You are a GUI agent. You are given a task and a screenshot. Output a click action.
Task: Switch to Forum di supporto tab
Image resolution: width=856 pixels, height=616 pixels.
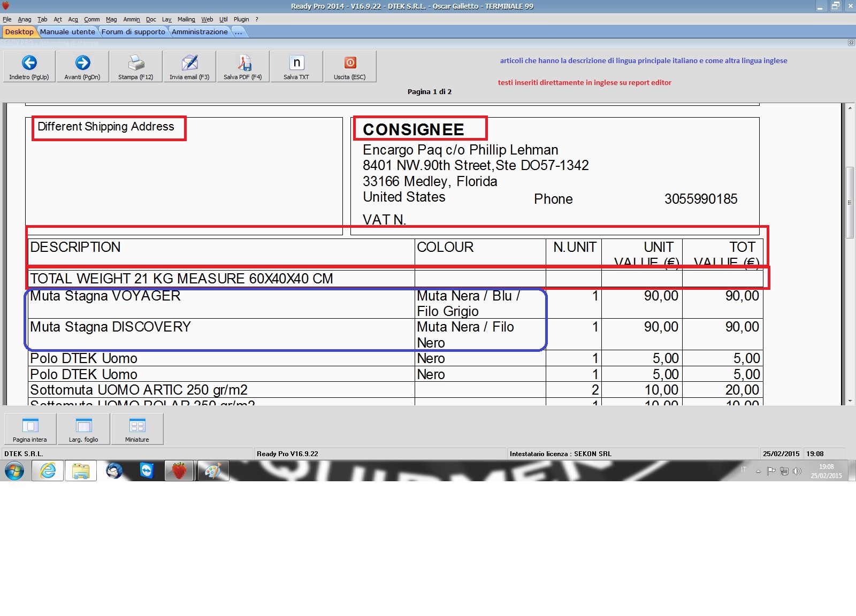[x=133, y=32]
